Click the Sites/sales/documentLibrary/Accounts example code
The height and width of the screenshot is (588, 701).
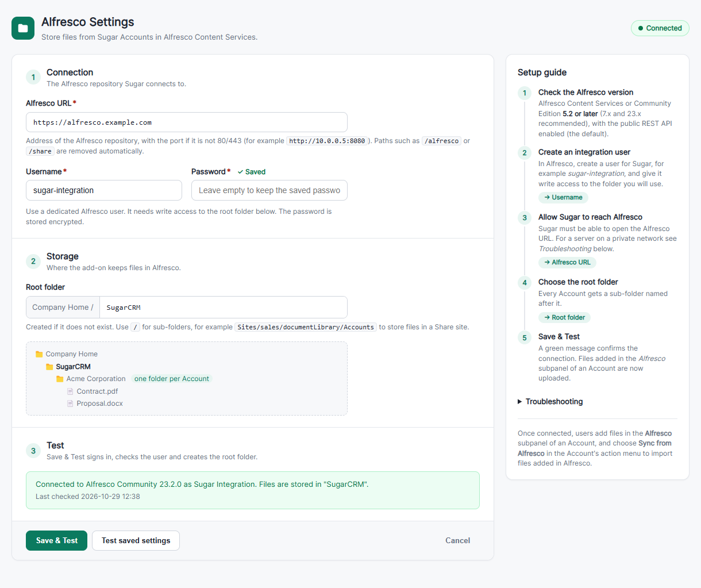306,327
